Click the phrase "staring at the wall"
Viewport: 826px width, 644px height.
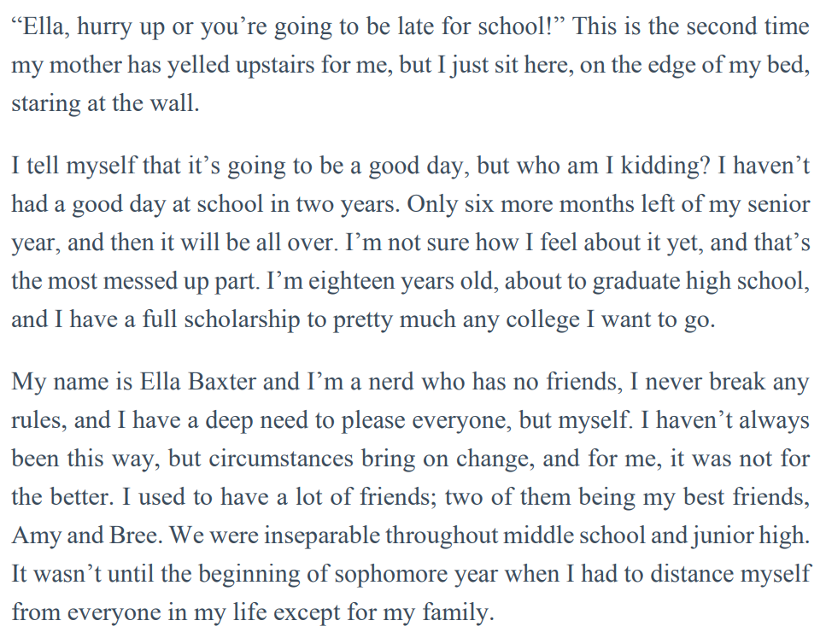104,104
